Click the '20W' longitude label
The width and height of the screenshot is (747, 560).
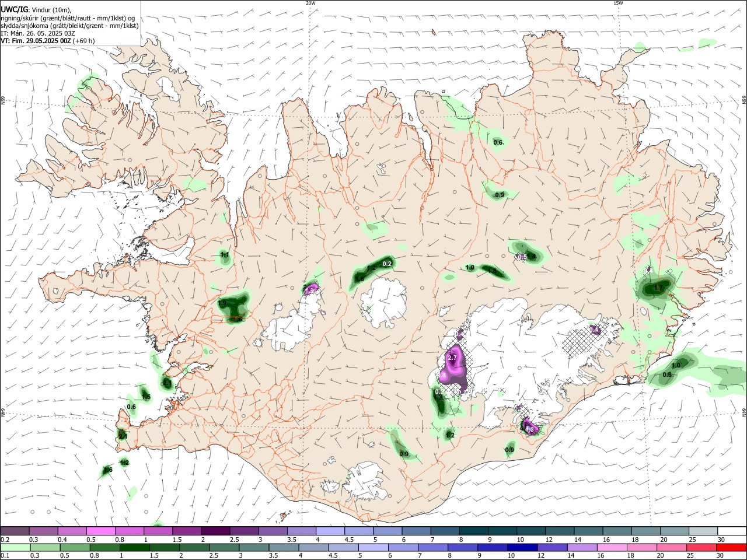(310, 2)
